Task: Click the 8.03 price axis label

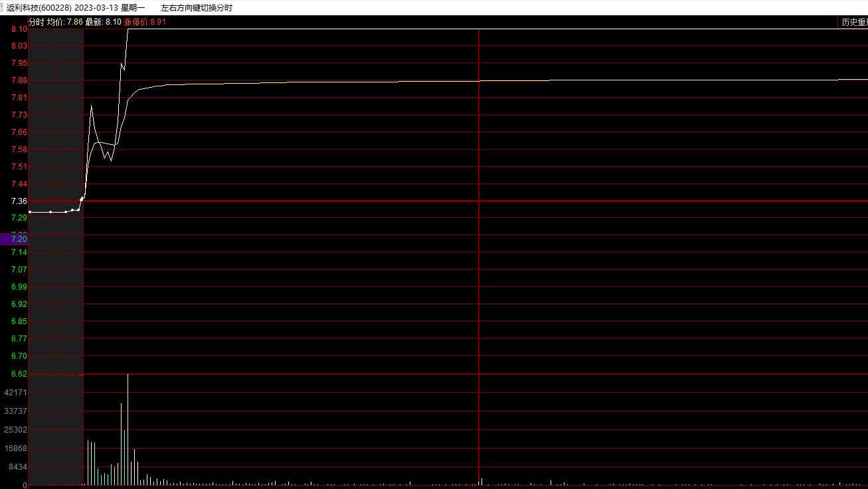Action: tap(19, 46)
